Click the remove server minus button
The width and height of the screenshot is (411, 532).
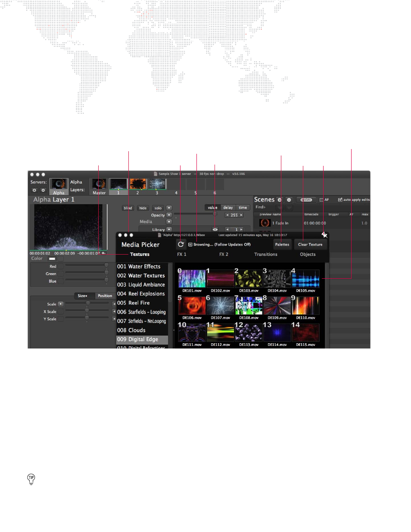[x=43, y=190]
